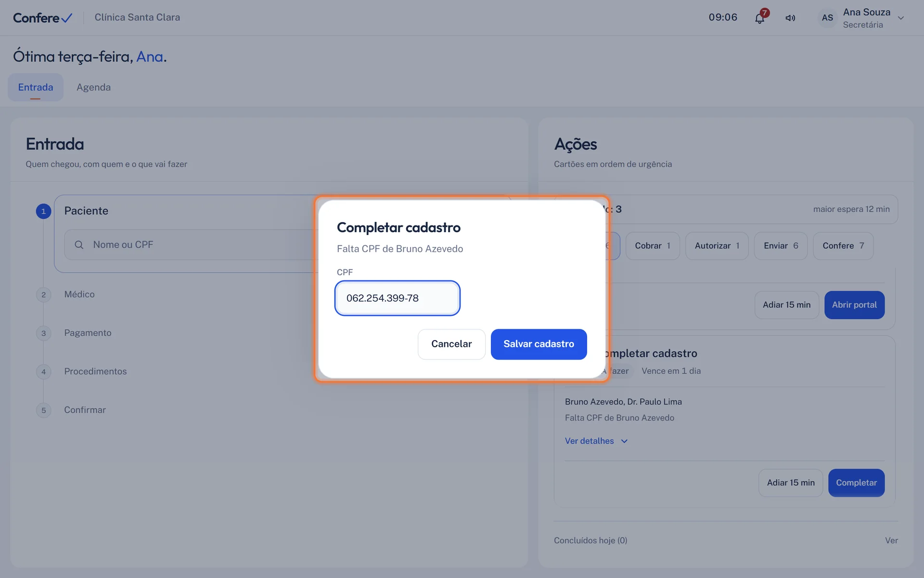Open the notifications bell with badge 7
924x578 pixels.
click(x=760, y=18)
